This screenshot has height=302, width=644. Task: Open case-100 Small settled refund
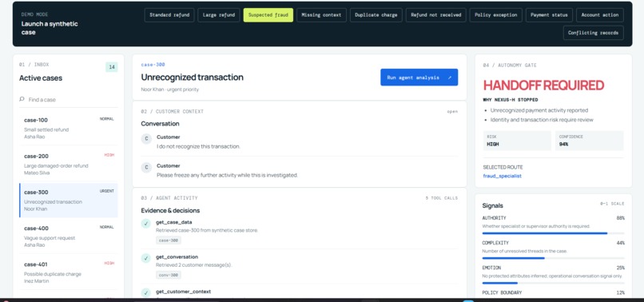68,128
